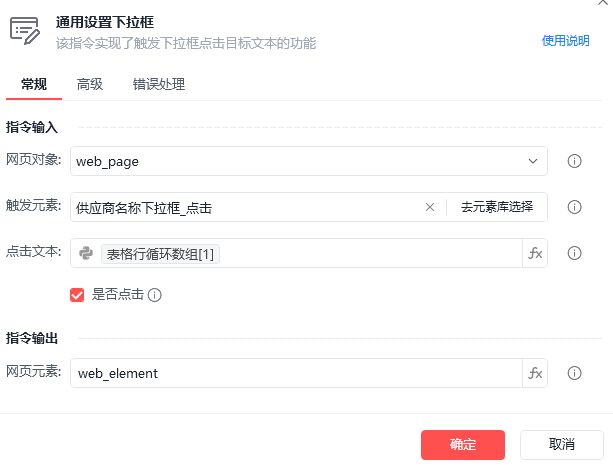The height and width of the screenshot is (470, 613).
Task: Click the 取消 button
Action: click(x=562, y=445)
